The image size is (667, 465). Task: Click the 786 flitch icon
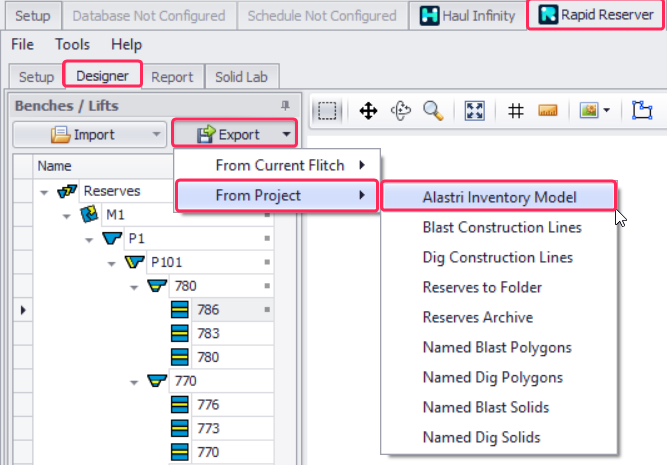[x=180, y=310]
